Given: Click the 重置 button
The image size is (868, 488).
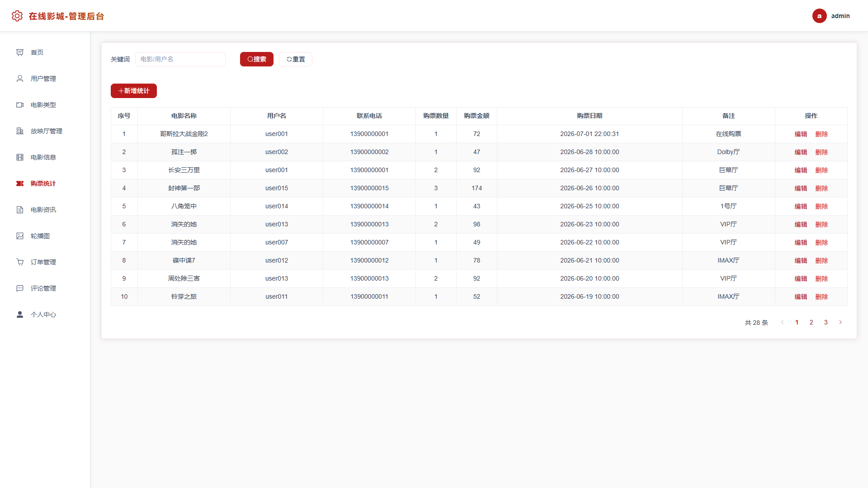Looking at the screenshot, I should (x=296, y=59).
